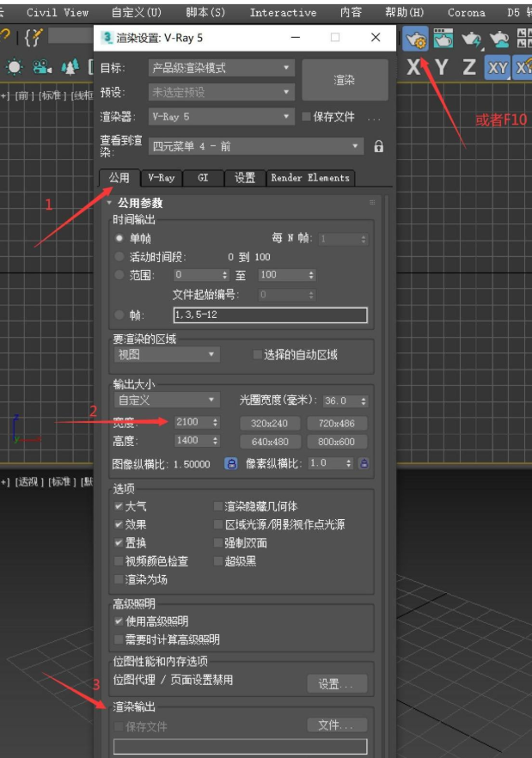This screenshot has width=532, height=758.
Task: Open the Output Size custom dropdown
Action: tap(167, 400)
